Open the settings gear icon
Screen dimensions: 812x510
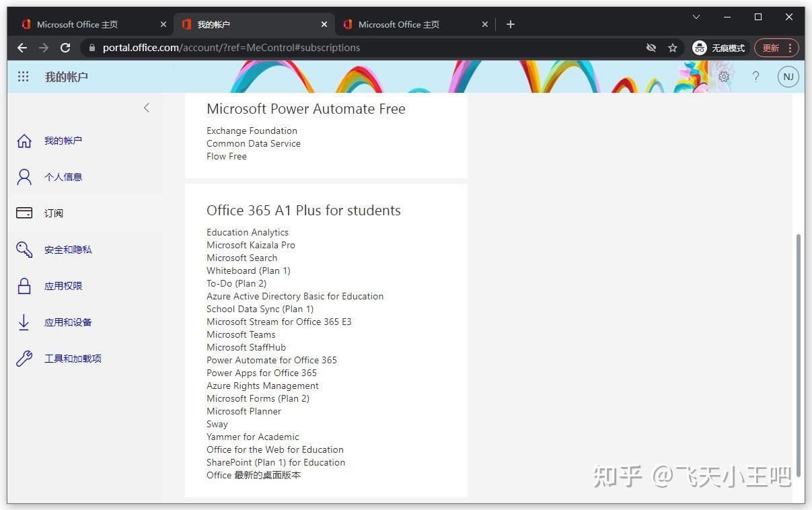(723, 76)
